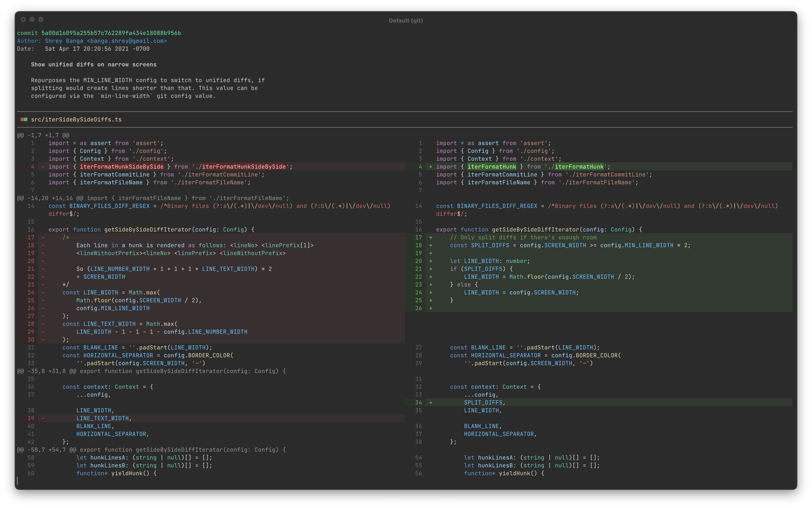Click the plus marker on added comment line 17

[430, 238]
